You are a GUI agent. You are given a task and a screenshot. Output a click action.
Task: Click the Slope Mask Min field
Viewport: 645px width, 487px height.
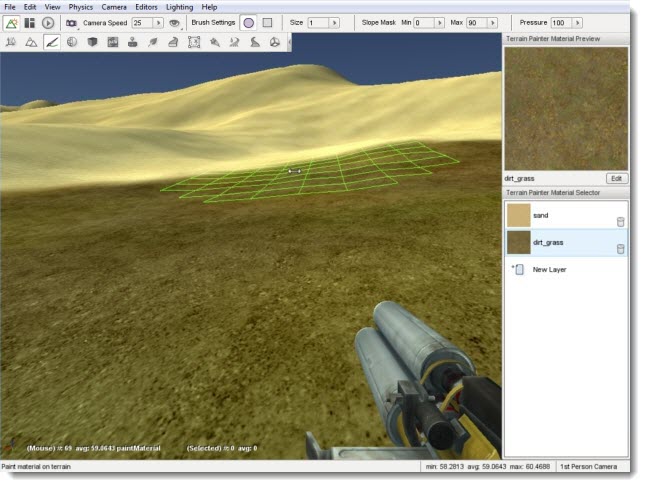pos(424,23)
